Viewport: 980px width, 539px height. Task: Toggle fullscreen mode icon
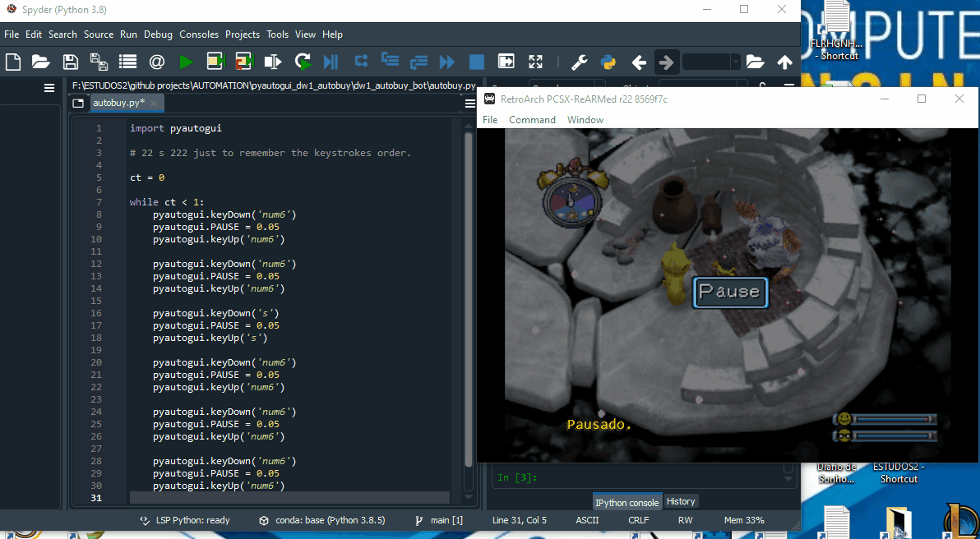tap(535, 61)
